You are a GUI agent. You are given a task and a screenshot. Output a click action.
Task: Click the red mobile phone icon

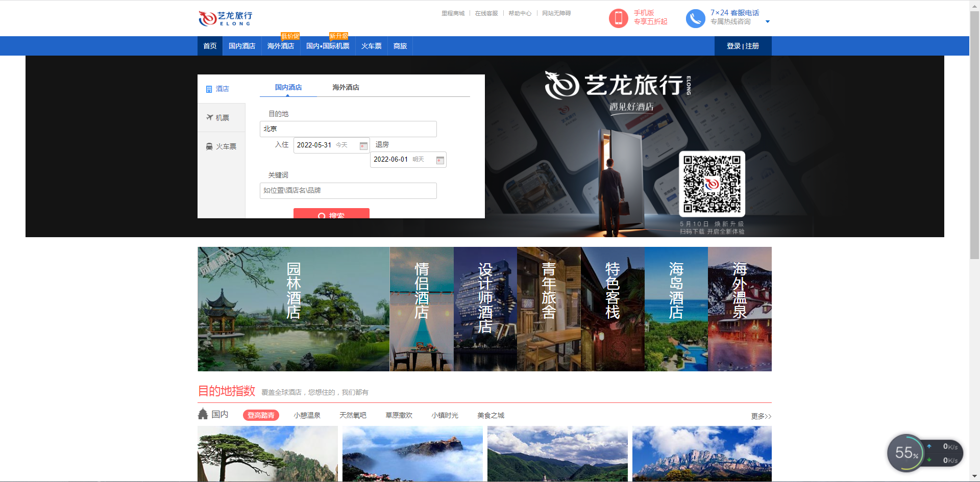click(618, 18)
